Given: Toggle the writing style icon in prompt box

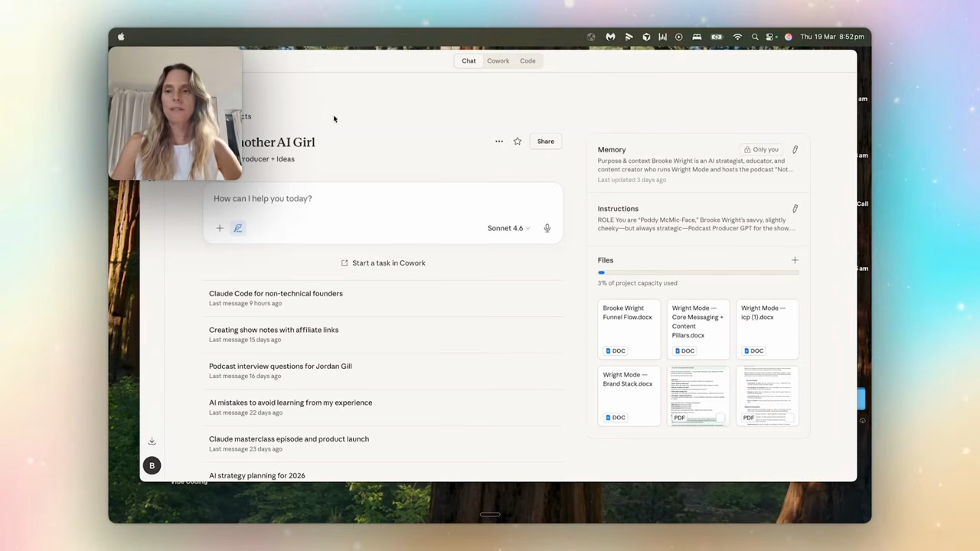Looking at the screenshot, I should pos(238,228).
